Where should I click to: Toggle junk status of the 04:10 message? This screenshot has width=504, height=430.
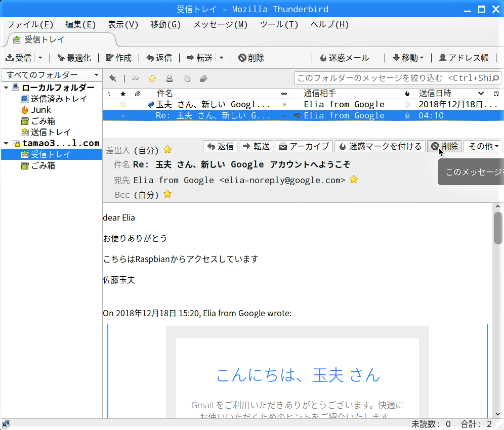[x=407, y=115]
